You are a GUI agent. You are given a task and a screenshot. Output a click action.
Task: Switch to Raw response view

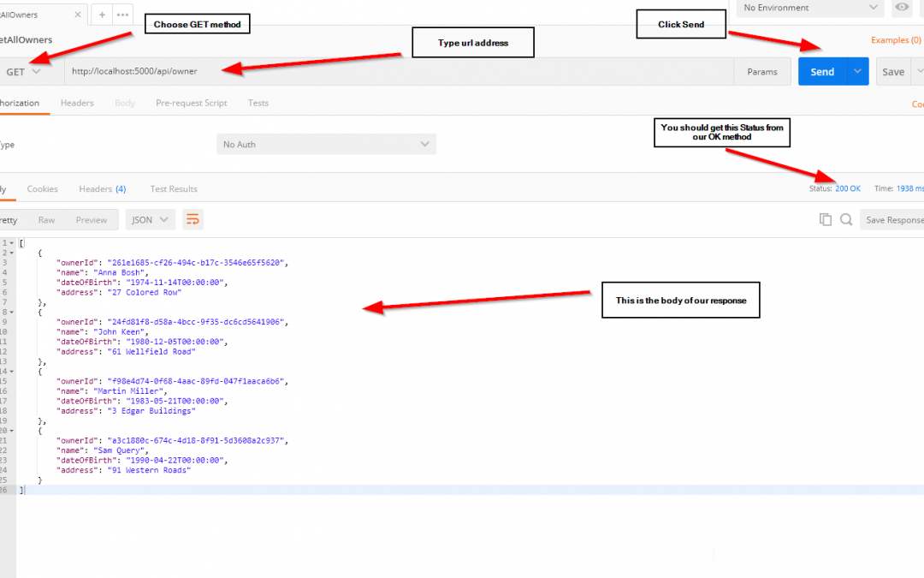tap(46, 220)
